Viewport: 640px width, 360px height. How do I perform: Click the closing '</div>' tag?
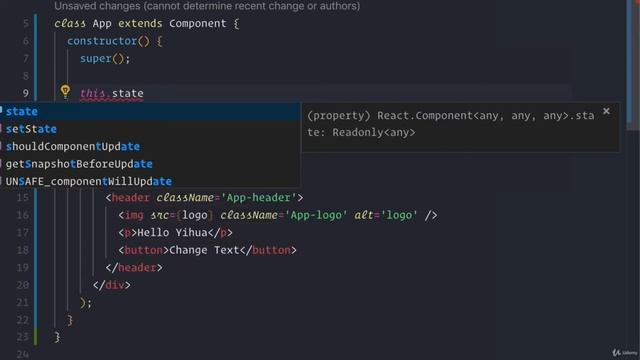tap(111, 285)
